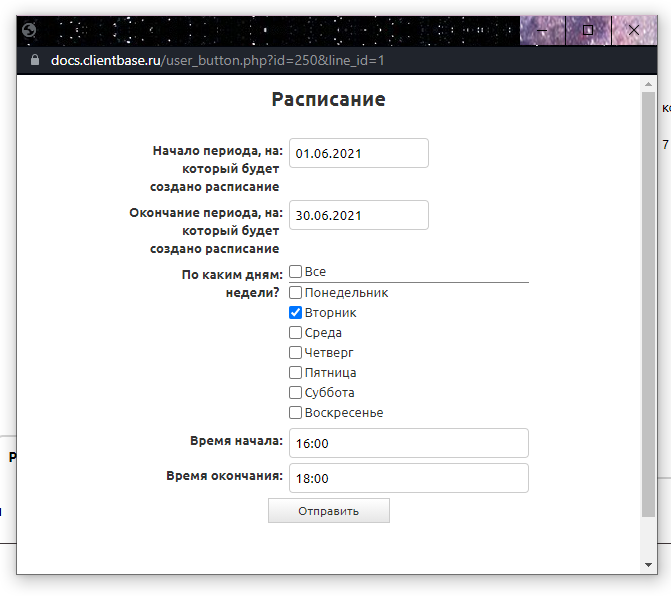
Task: Enable the "Воскресенье" checkbox
Action: (x=296, y=413)
